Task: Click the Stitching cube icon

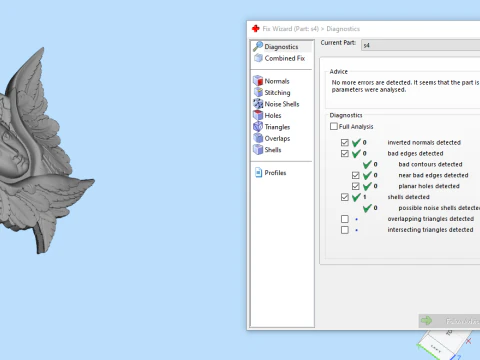Action: [x=258, y=92]
